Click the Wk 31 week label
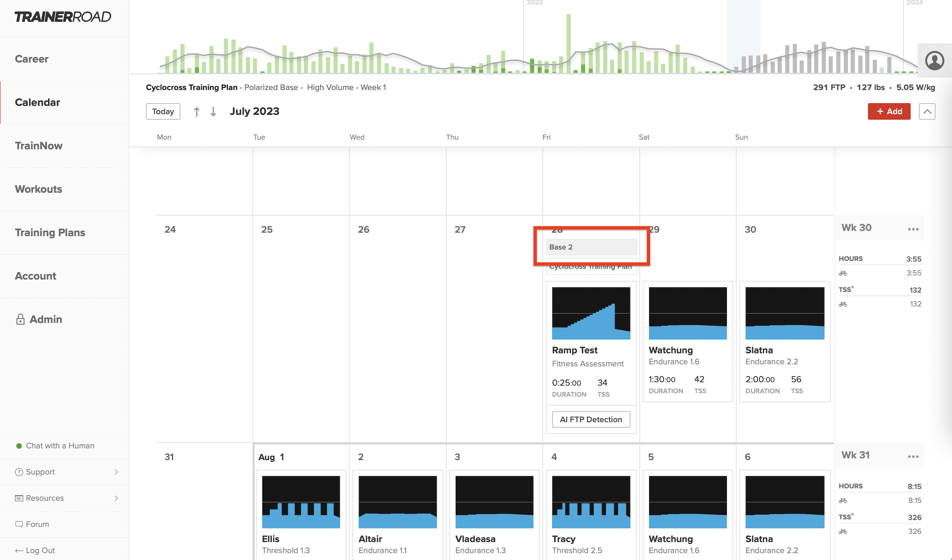 [x=856, y=455]
